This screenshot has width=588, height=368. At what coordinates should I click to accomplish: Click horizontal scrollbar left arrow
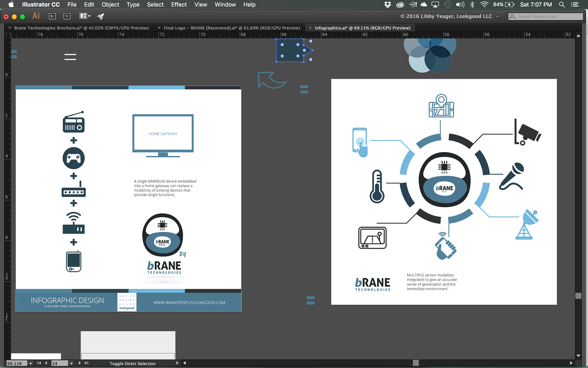(184, 363)
